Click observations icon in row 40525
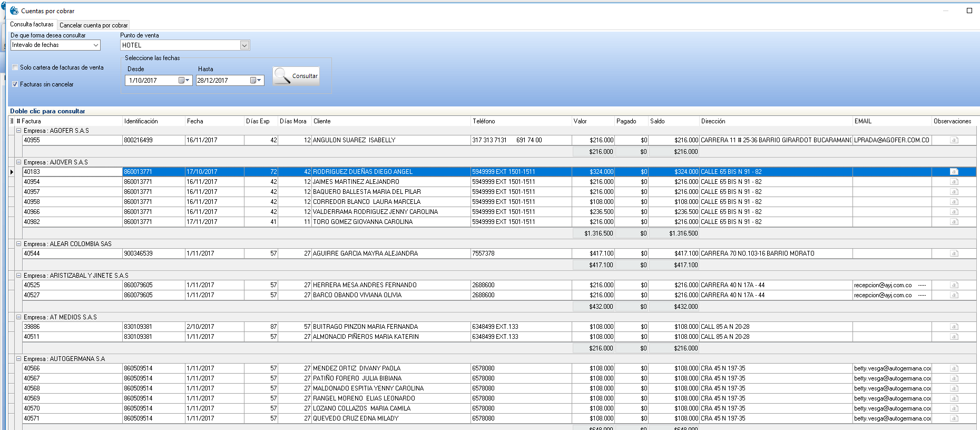Viewport: 980px width, 430px height. [x=954, y=285]
